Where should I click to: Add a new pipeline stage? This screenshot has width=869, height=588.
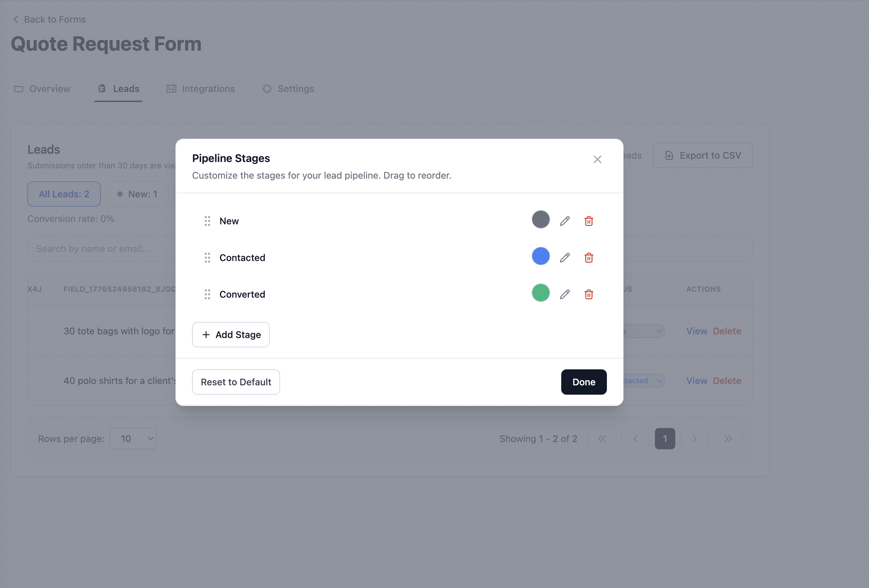pyautogui.click(x=231, y=335)
